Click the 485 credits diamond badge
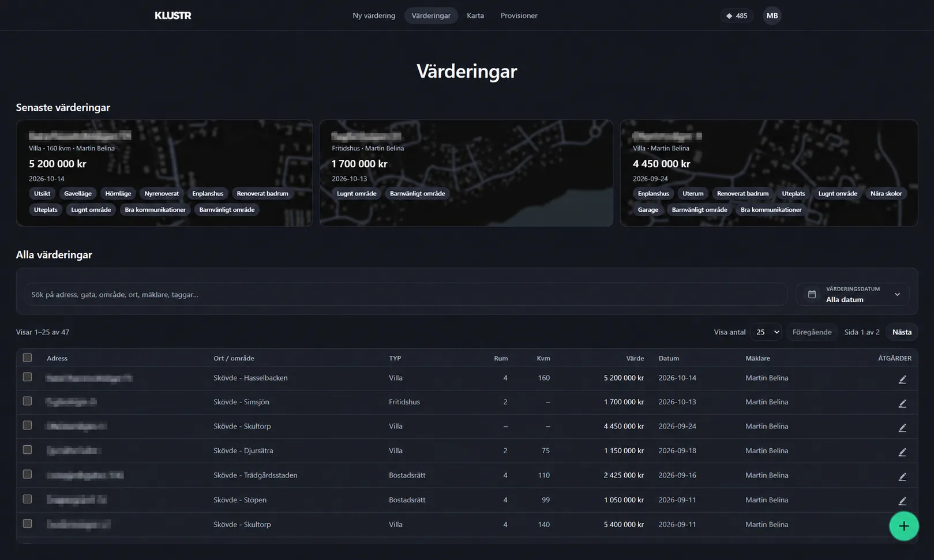 (x=737, y=16)
